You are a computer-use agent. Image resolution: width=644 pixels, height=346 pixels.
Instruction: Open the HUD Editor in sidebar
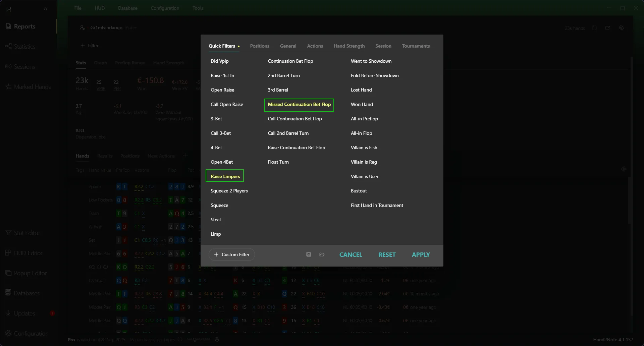point(28,253)
